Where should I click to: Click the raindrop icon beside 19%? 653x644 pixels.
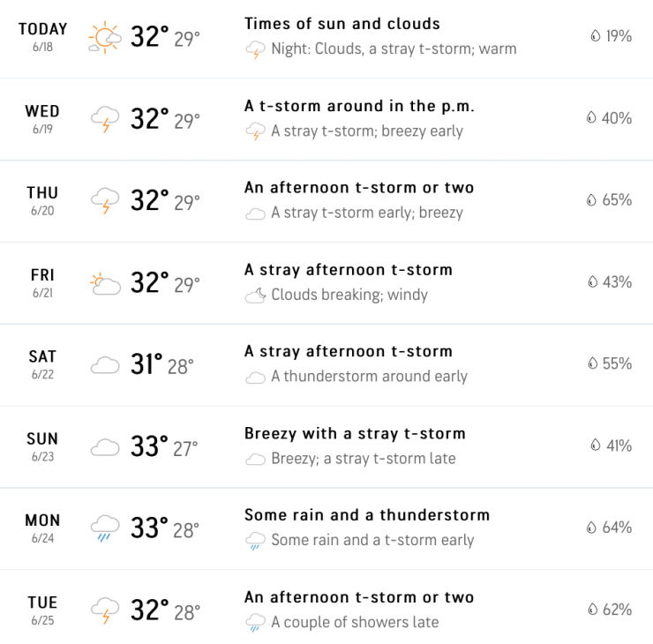595,36
